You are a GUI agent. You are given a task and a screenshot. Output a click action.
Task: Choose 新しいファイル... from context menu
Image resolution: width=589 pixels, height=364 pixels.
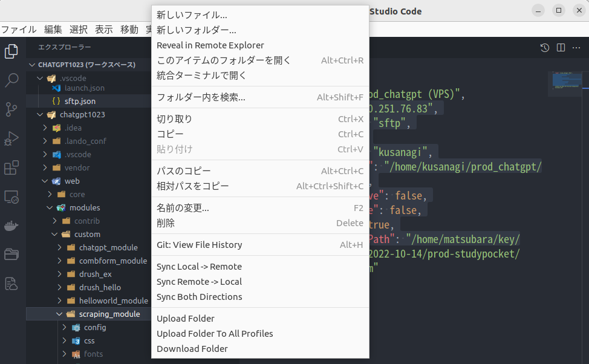tap(260, 15)
